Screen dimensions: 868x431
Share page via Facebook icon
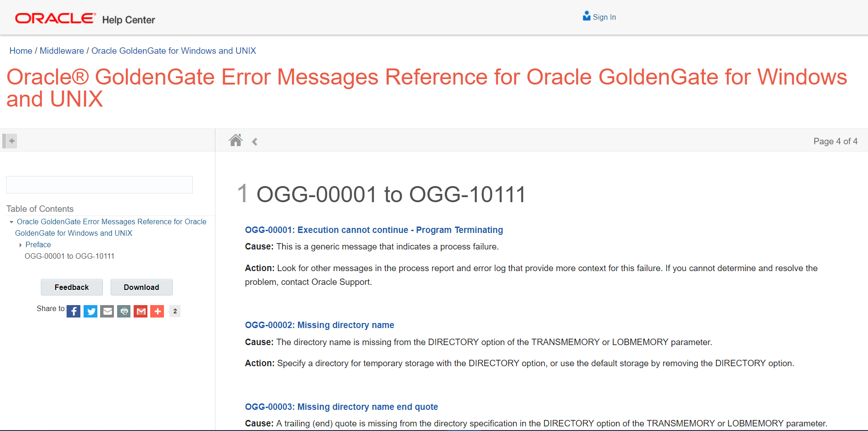(73, 311)
